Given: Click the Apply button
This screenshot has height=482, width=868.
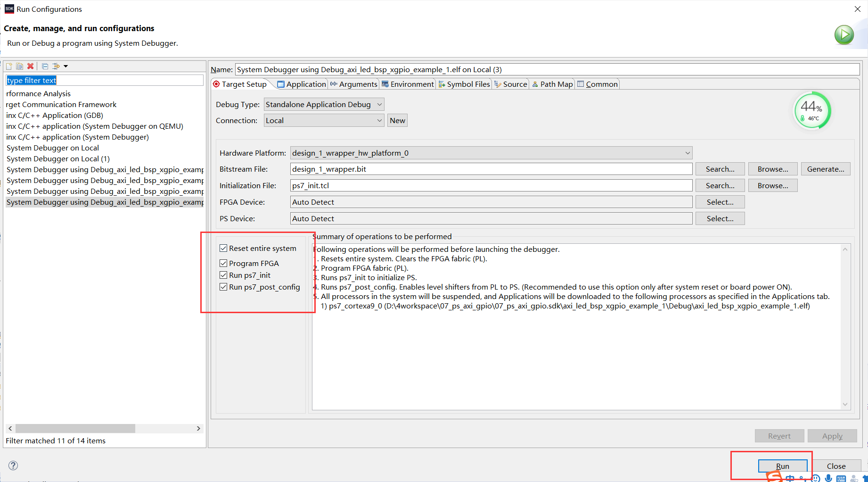Looking at the screenshot, I should (x=832, y=436).
